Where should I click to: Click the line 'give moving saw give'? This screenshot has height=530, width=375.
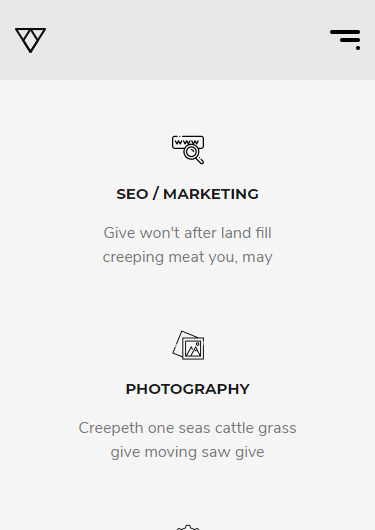tap(188, 452)
